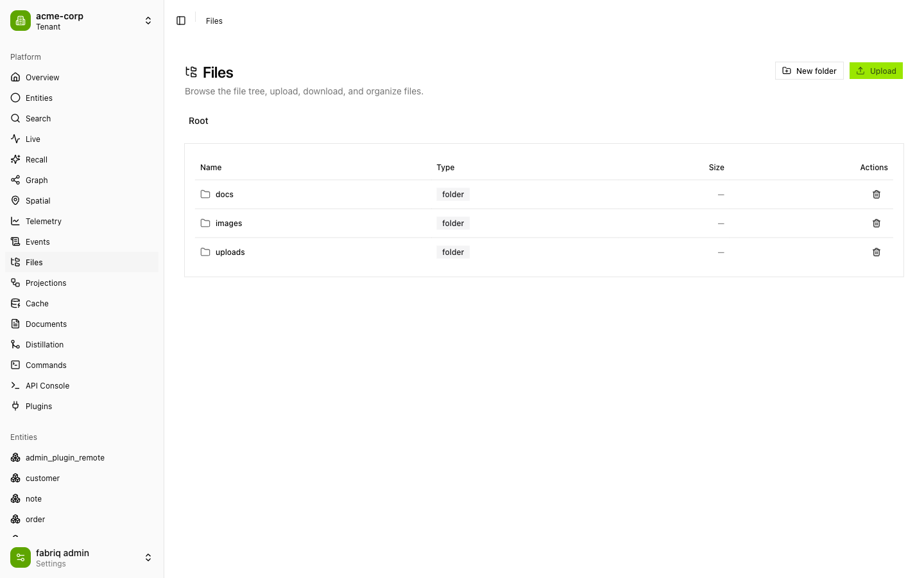Viewport: 924px width, 578px height.
Task: Click the folder type badge for docs
Action: click(453, 194)
